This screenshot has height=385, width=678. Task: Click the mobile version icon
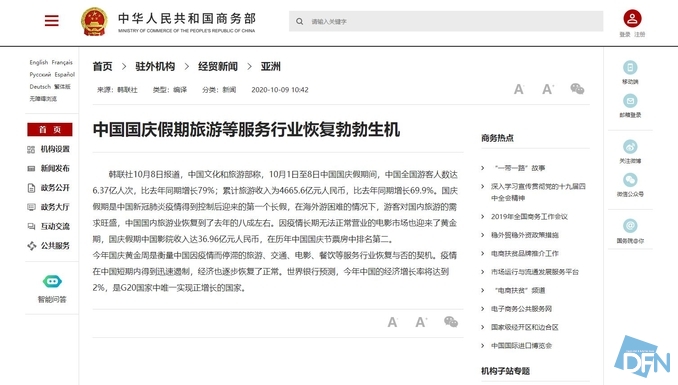[x=630, y=67]
